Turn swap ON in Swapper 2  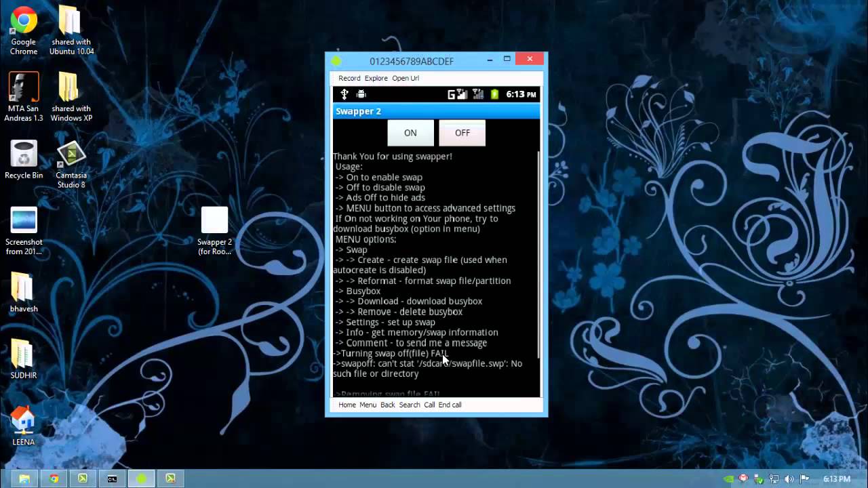point(410,133)
